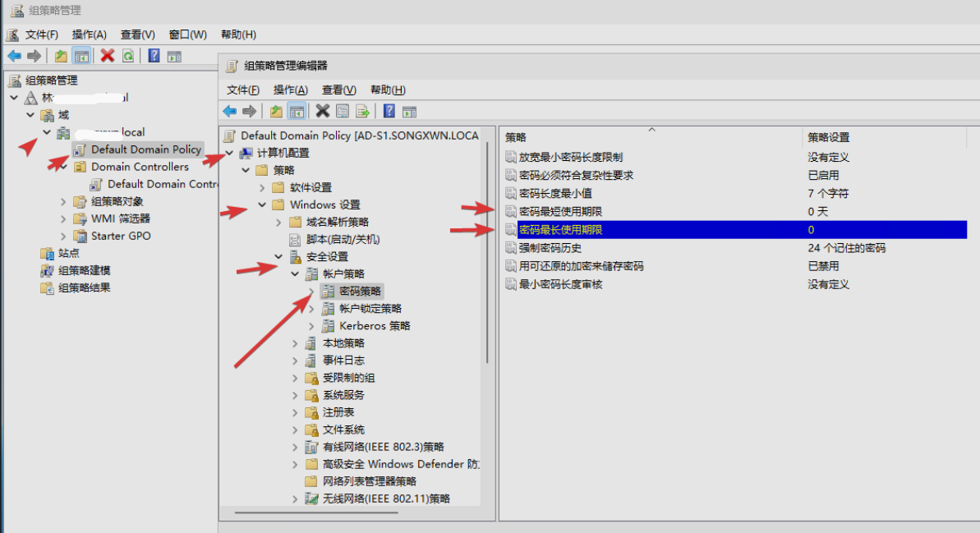Click Back arrow in Group Policy Management toolbar

(x=14, y=56)
